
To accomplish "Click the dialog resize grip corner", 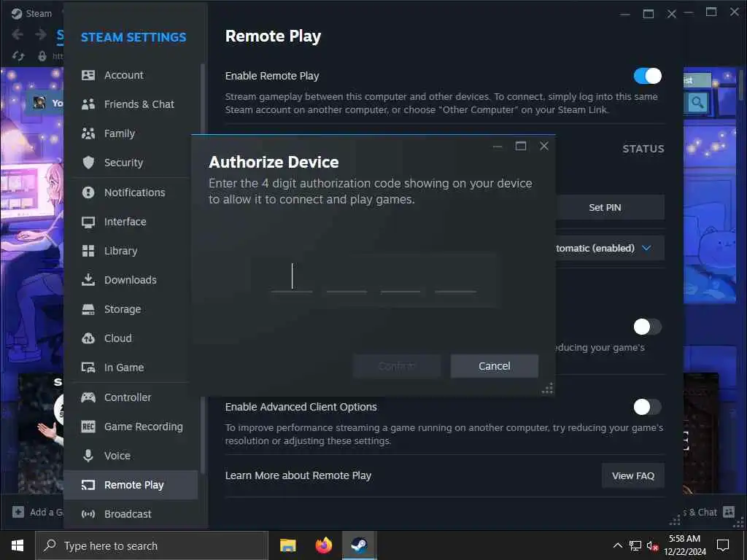I will pyautogui.click(x=548, y=389).
